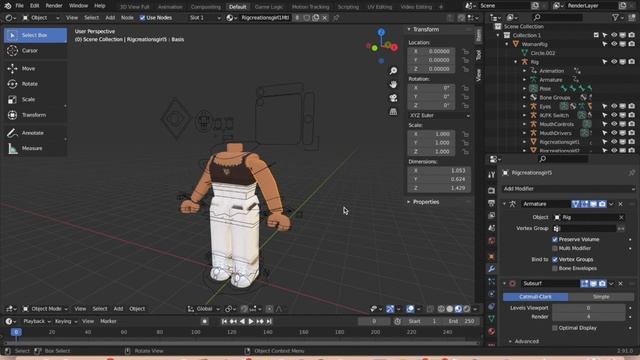Toggle pin icon next to Rigcreationsgirl5
640x360 pixels.
tap(631, 173)
